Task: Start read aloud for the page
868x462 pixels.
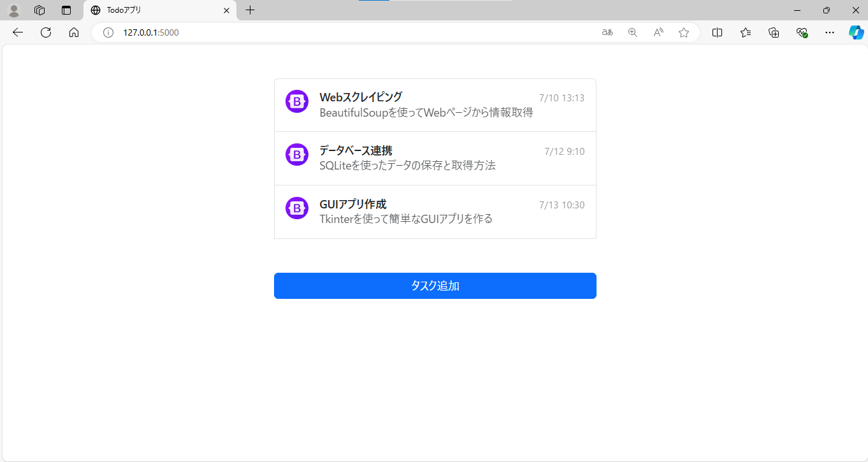Action: click(658, 32)
